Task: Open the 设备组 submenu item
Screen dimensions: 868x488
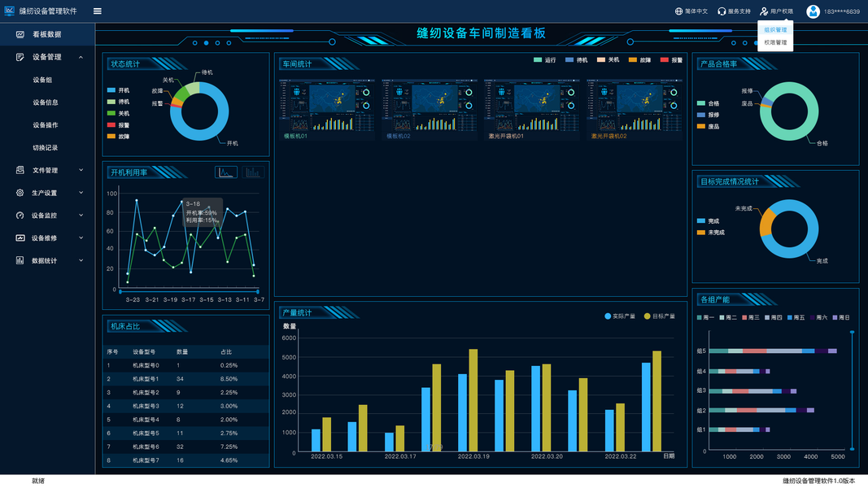Action: coord(42,80)
